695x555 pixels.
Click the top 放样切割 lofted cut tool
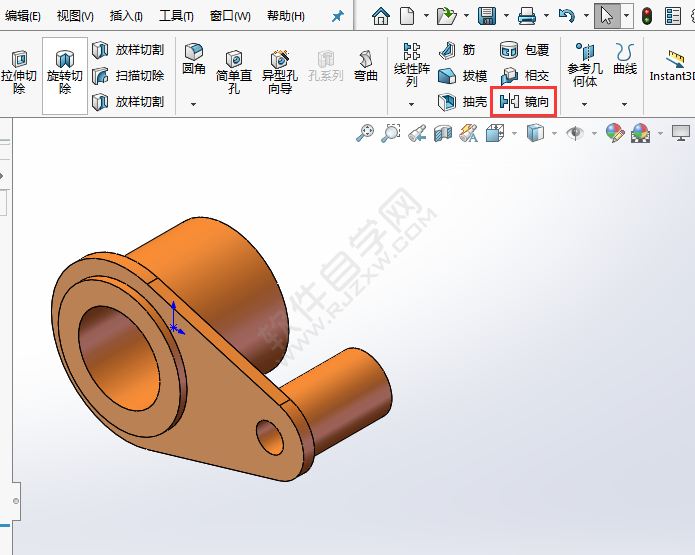click(x=128, y=50)
